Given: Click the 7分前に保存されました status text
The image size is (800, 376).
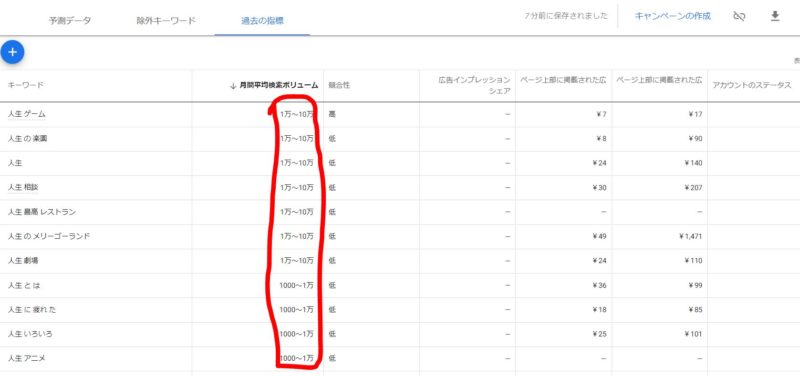Looking at the screenshot, I should click(x=566, y=16).
